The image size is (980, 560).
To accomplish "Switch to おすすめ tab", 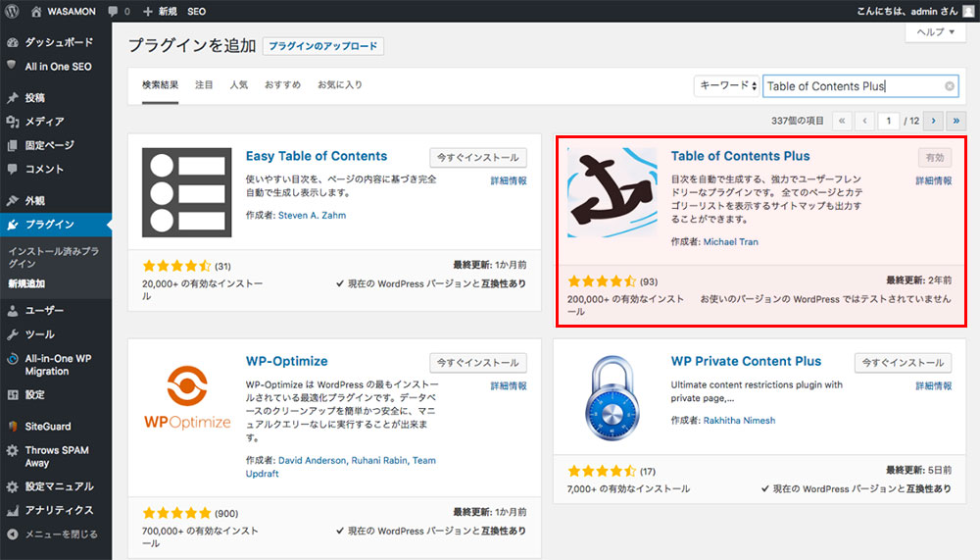I will (282, 85).
